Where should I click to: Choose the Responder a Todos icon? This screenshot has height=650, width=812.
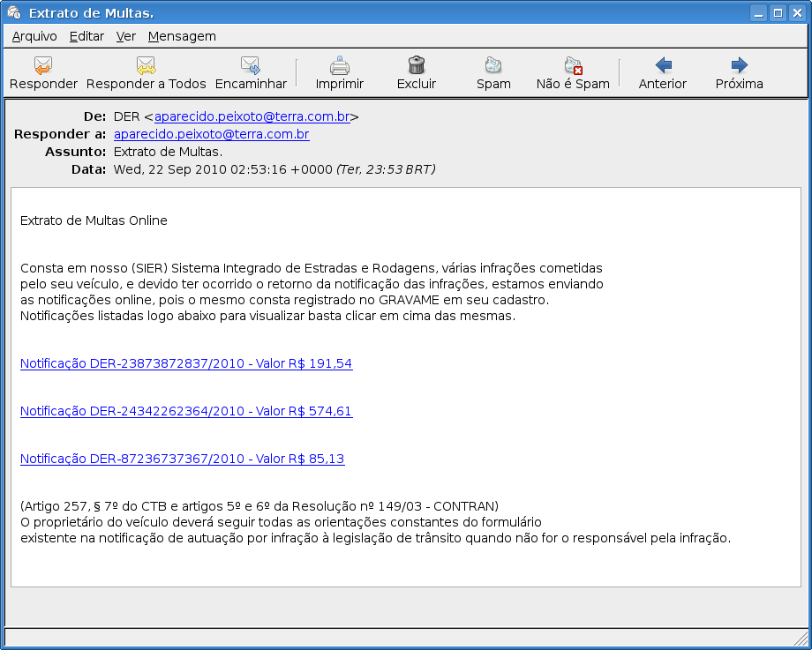click(146, 66)
